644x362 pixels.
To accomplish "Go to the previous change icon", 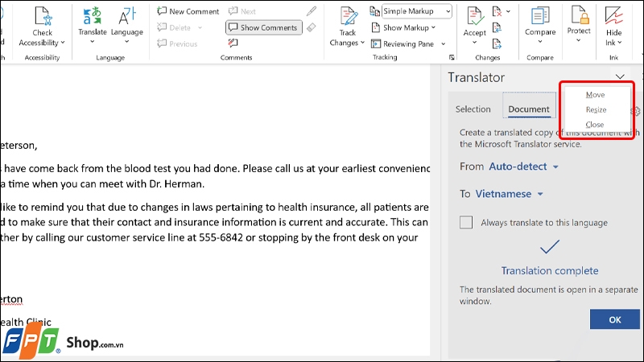I will tap(497, 27).
